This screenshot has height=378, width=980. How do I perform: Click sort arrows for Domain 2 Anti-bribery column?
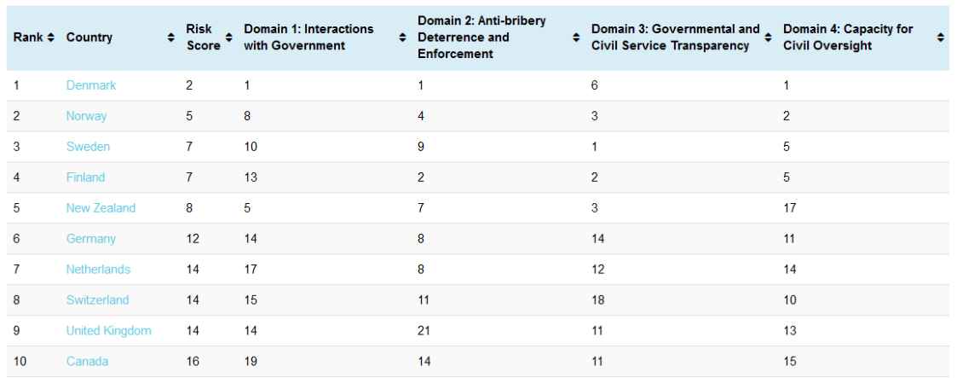coord(576,38)
